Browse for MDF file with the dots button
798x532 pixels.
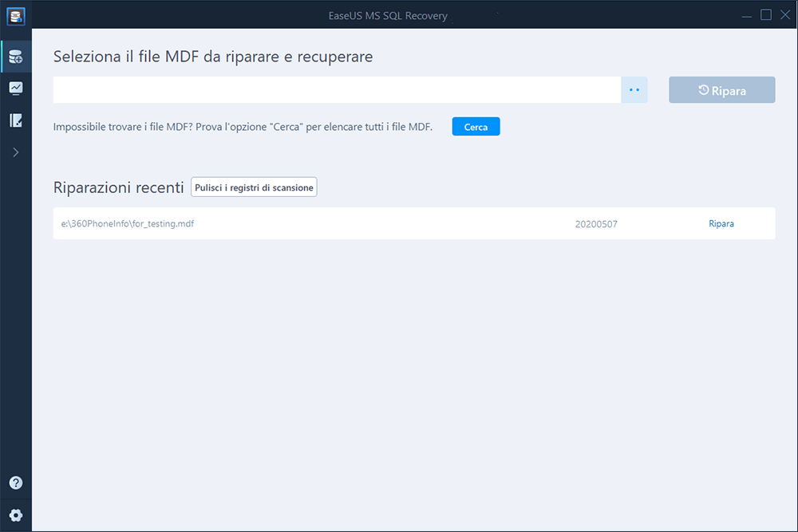point(634,90)
